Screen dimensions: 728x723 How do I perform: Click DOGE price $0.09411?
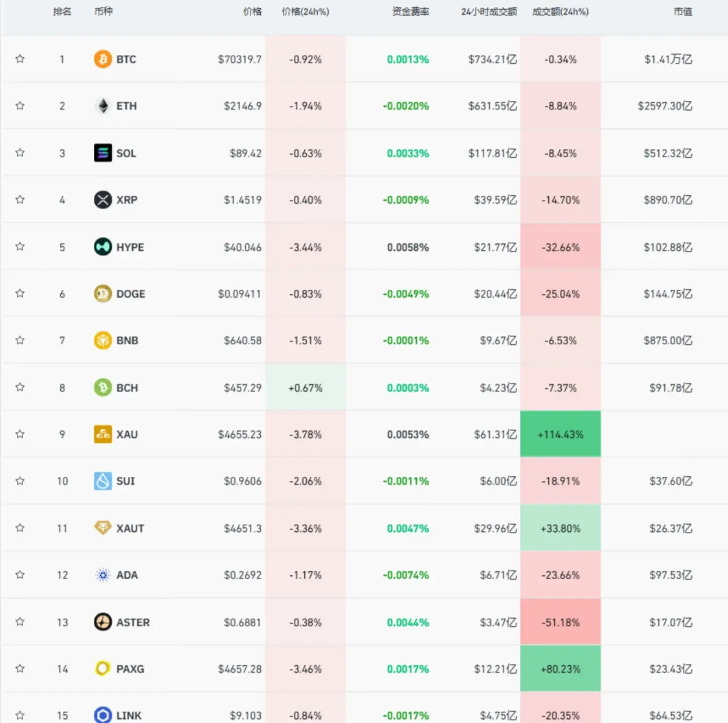(239, 294)
